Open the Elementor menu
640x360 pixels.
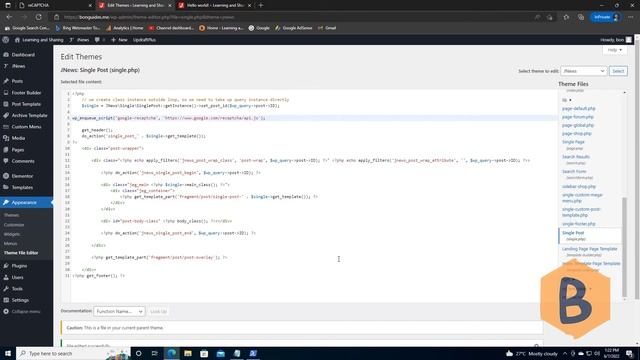pos(22,176)
